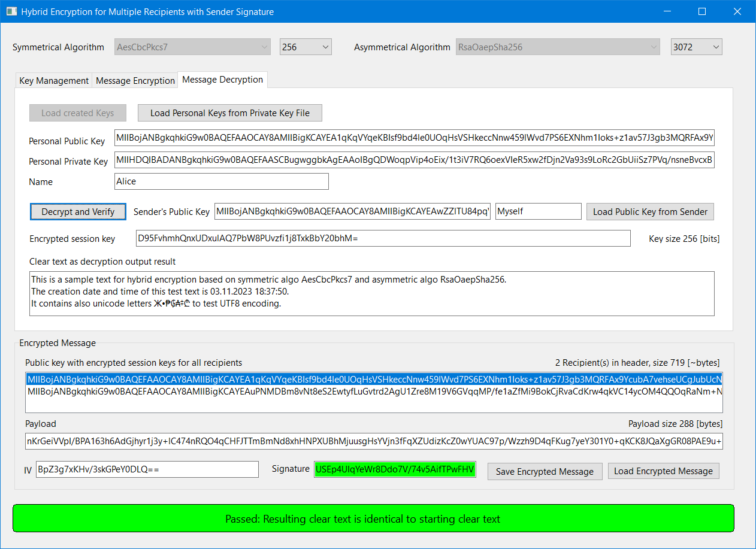Select the Personal Private Key field
The height and width of the screenshot is (549, 756).
coord(414,160)
